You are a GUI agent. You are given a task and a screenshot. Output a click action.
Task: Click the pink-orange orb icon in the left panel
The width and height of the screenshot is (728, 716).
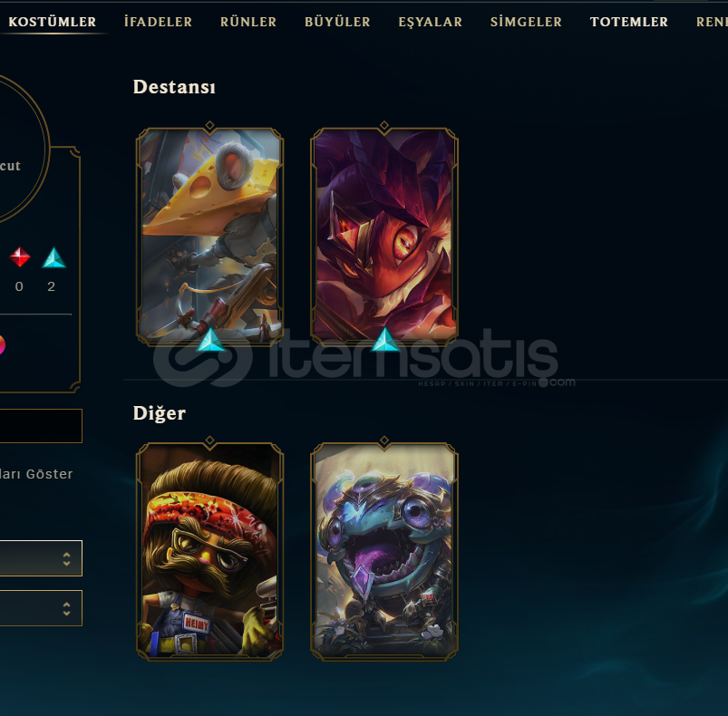pos(2,344)
